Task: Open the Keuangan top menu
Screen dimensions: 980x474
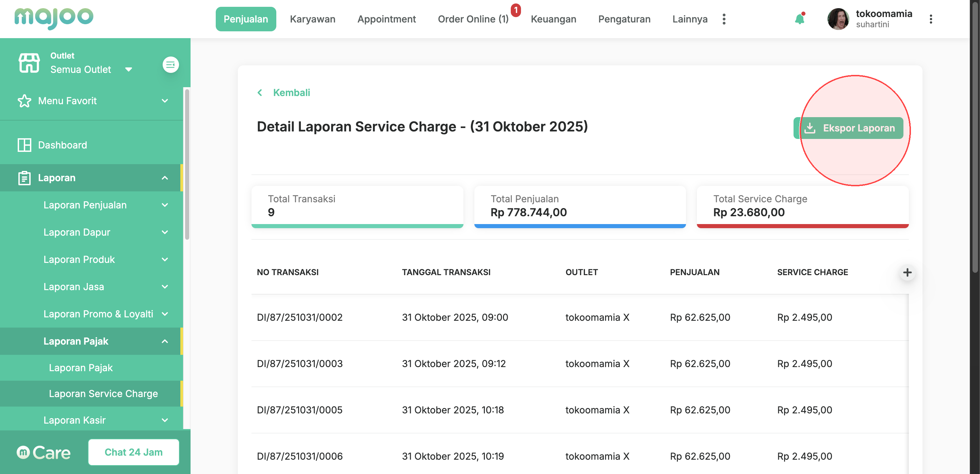Action: (x=553, y=19)
